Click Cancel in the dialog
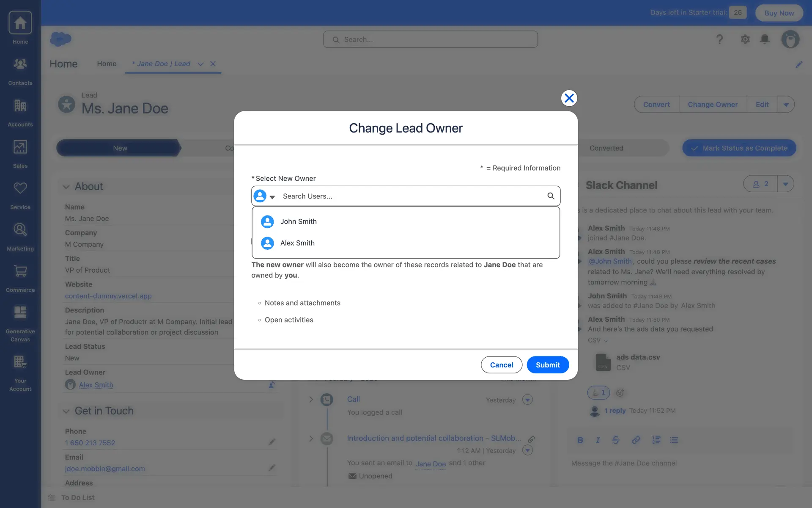812x508 pixels. point(501,365)
